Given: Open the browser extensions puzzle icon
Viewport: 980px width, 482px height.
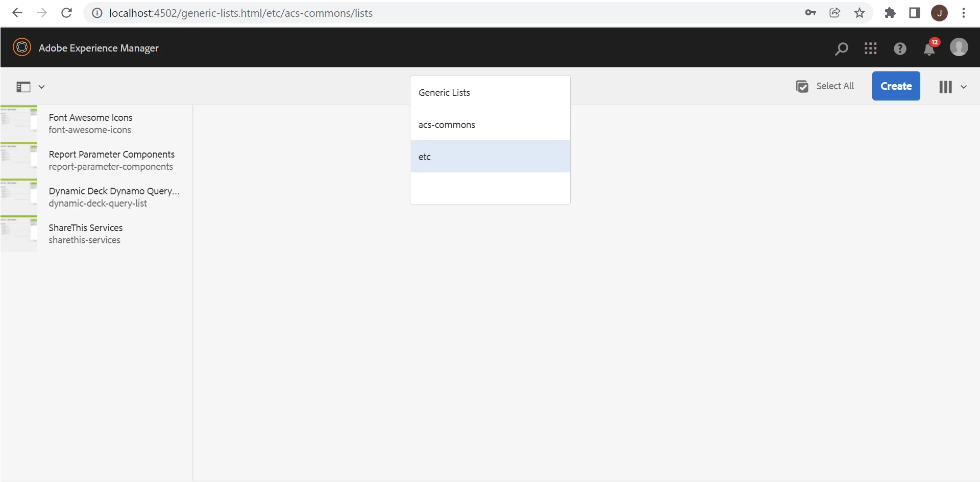Looking at the screenshot, I should click(890, 13).
